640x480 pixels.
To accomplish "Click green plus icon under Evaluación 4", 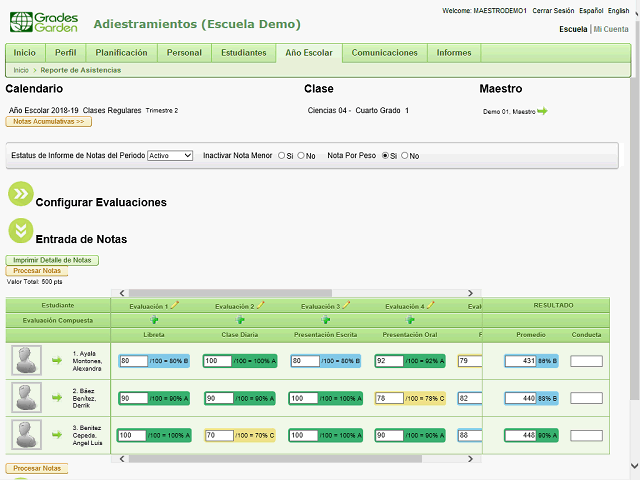I will 410,320.
